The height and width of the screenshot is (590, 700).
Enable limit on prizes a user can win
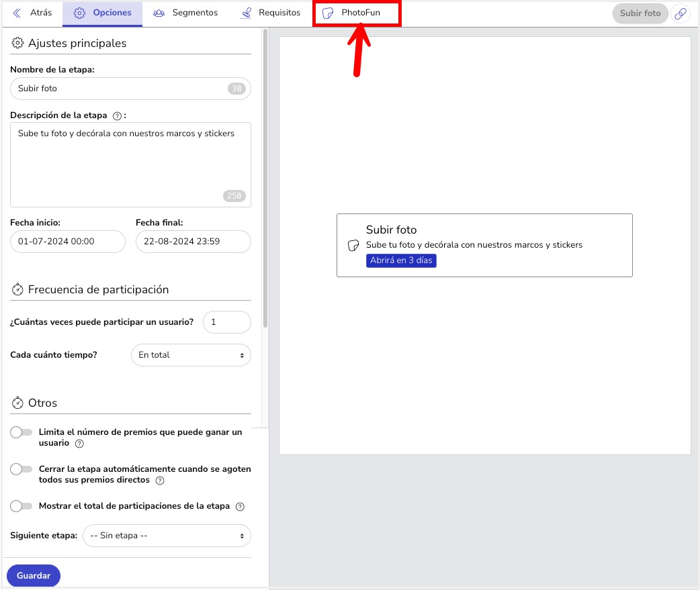point(21,433)
